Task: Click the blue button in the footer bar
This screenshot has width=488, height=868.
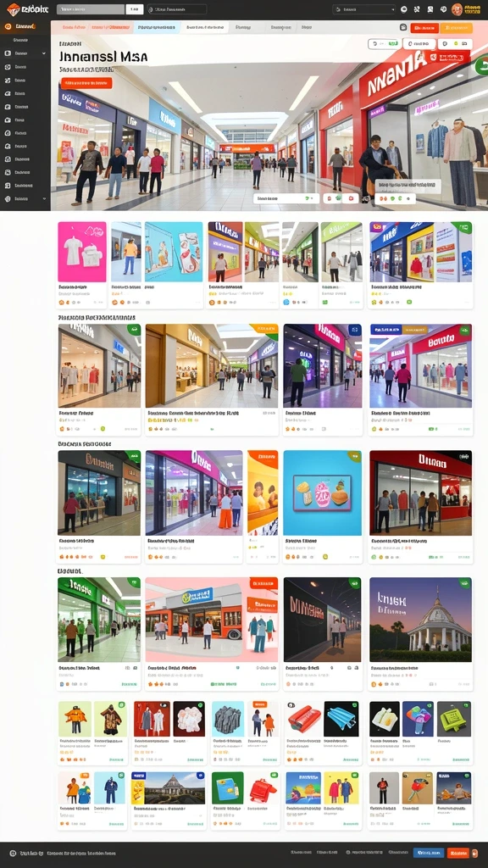Action: coord(428,853)
